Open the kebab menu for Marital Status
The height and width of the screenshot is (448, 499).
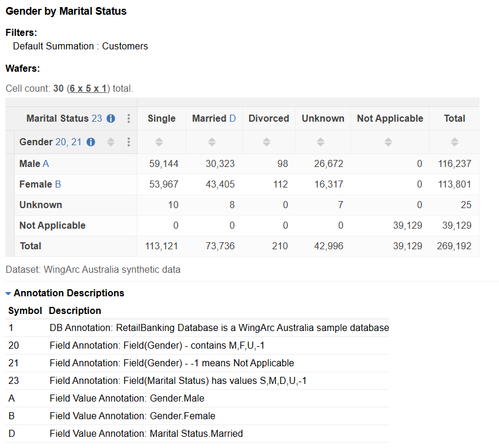click(x=129, y=118)
